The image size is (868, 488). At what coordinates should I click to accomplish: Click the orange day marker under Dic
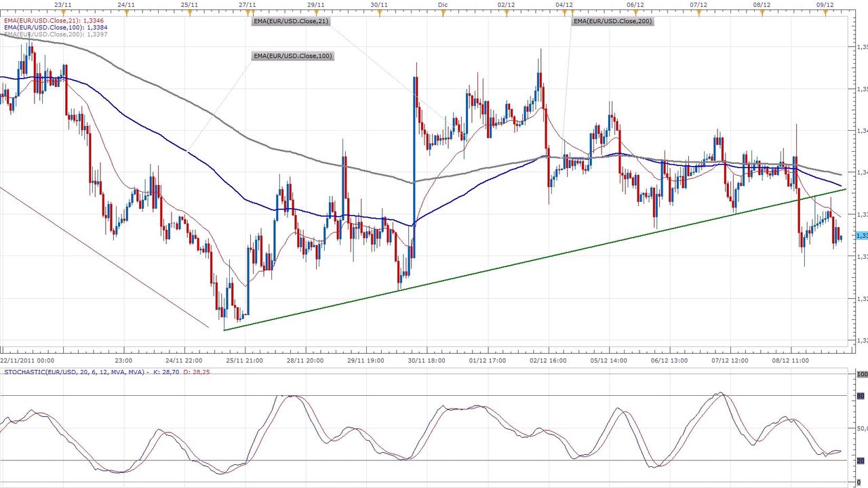coord(443,12)
